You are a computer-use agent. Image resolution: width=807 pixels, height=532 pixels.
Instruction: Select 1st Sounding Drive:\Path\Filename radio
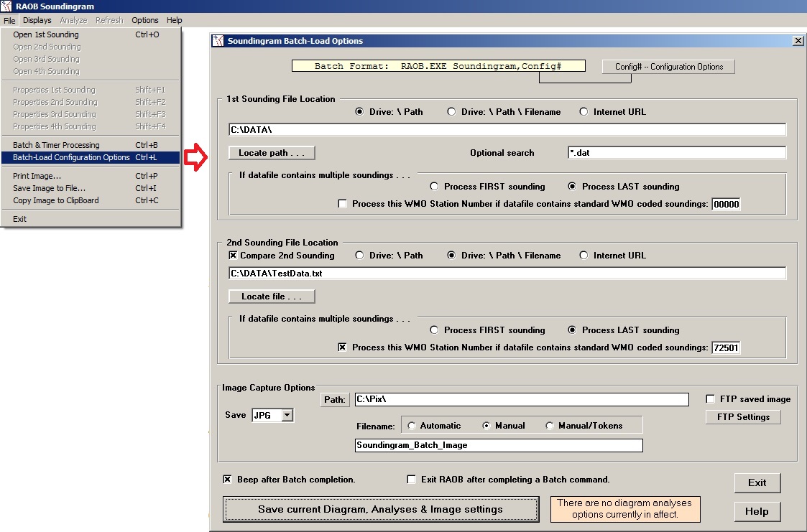pos(451,111)
